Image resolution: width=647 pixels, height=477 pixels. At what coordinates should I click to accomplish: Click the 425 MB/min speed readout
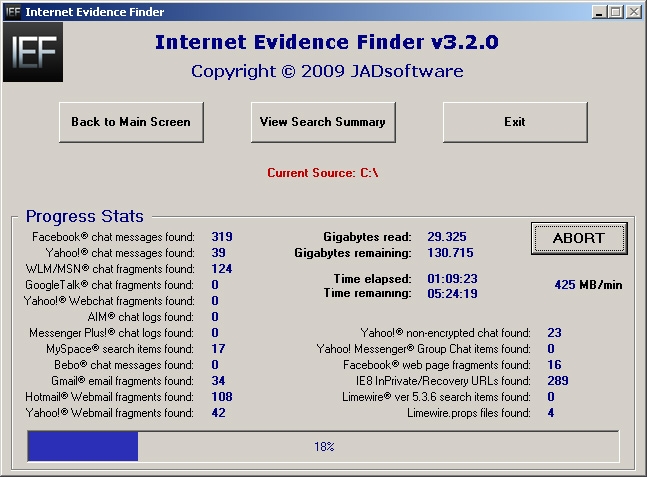[x=588, y=285]
